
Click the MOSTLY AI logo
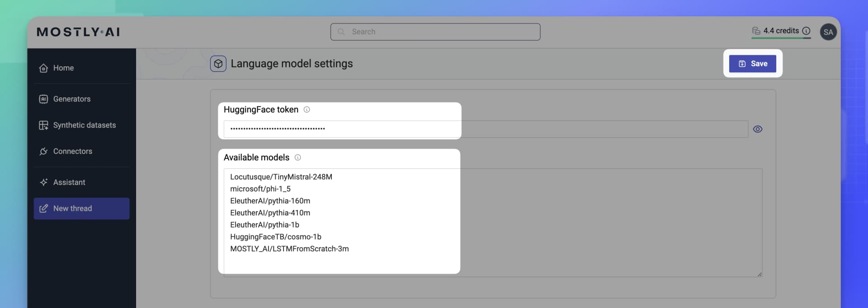click(78, 32)
